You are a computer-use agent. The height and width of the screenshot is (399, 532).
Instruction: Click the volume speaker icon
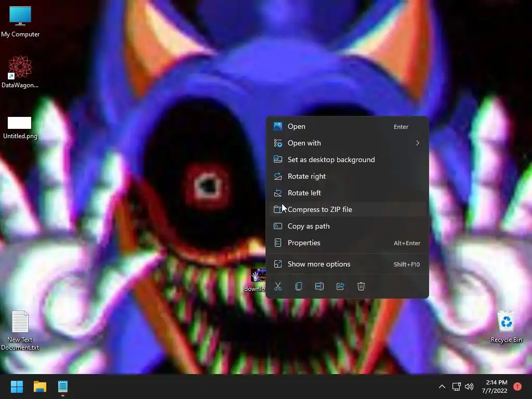(x=469, y=387)
